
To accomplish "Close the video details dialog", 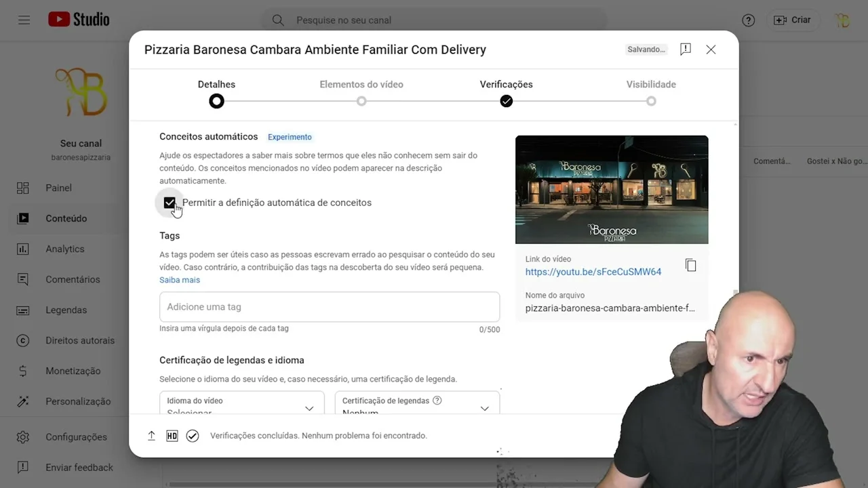I will (x=711, y=49).
